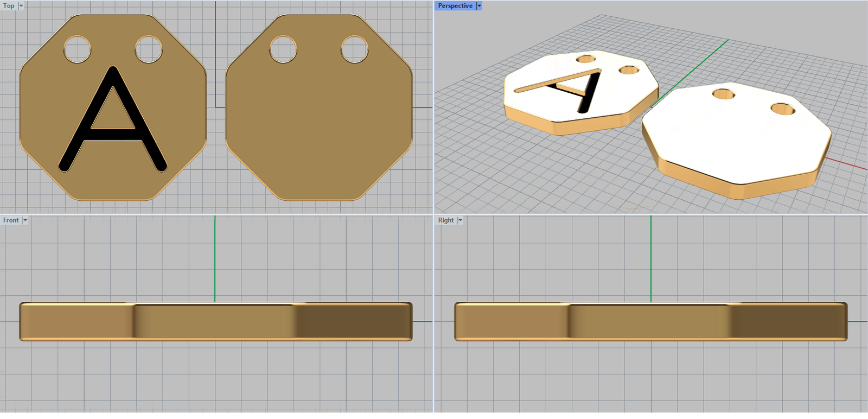
Task: Click the right hole of the A pendant in Top view
Action: [148, 49]
